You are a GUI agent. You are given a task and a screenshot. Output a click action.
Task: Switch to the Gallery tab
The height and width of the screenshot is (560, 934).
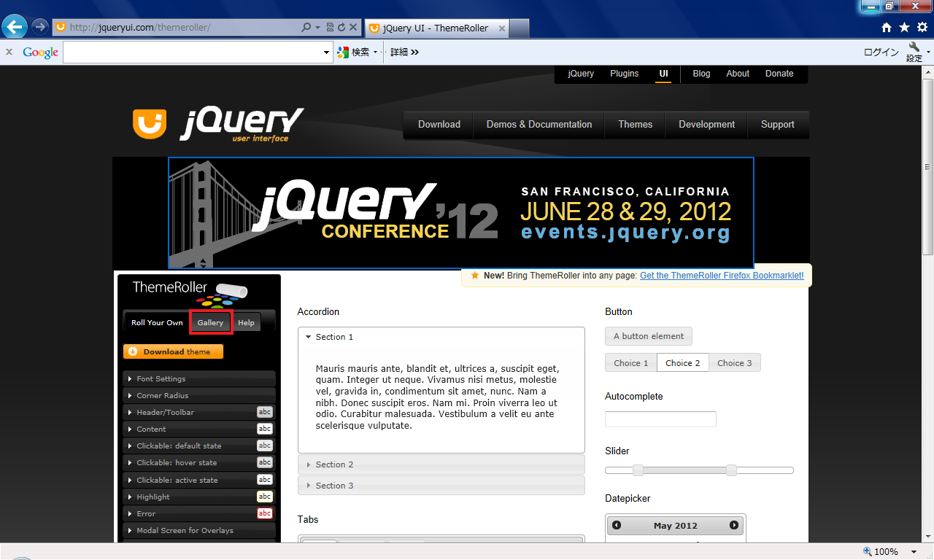(210, 322)
